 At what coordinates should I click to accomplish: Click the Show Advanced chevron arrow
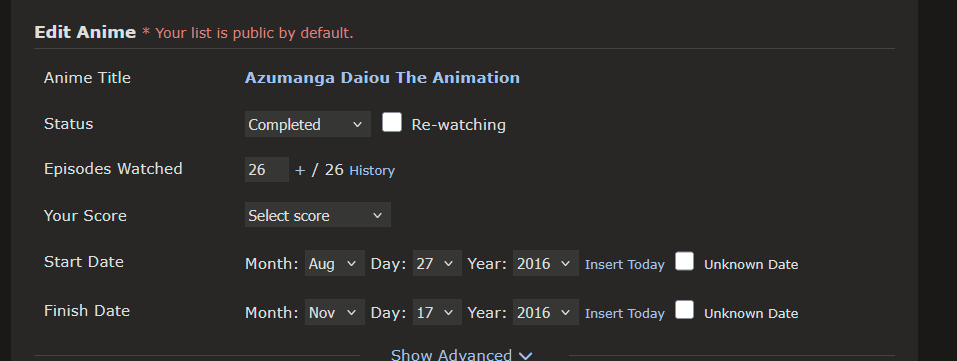click(x=525, y=356)
